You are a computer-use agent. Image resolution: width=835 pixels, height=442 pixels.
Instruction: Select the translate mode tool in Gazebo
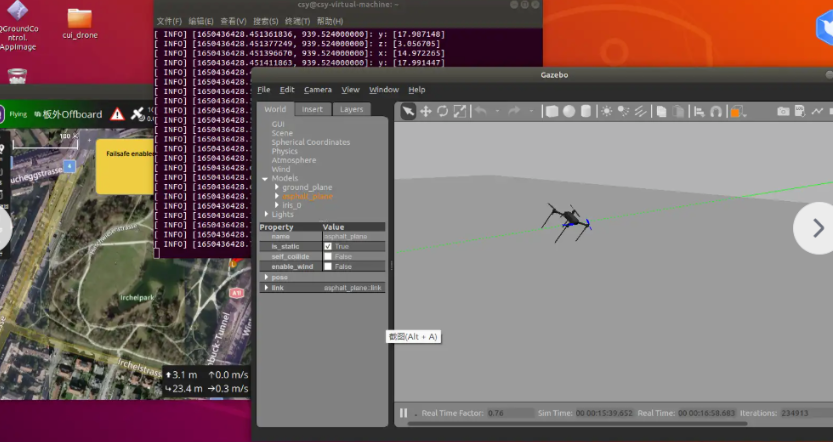tap(426, 111)
